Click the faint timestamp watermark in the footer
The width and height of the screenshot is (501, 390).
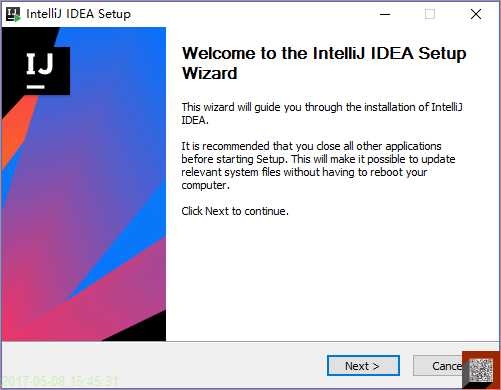pyautogui.click(x=60, y=380)
